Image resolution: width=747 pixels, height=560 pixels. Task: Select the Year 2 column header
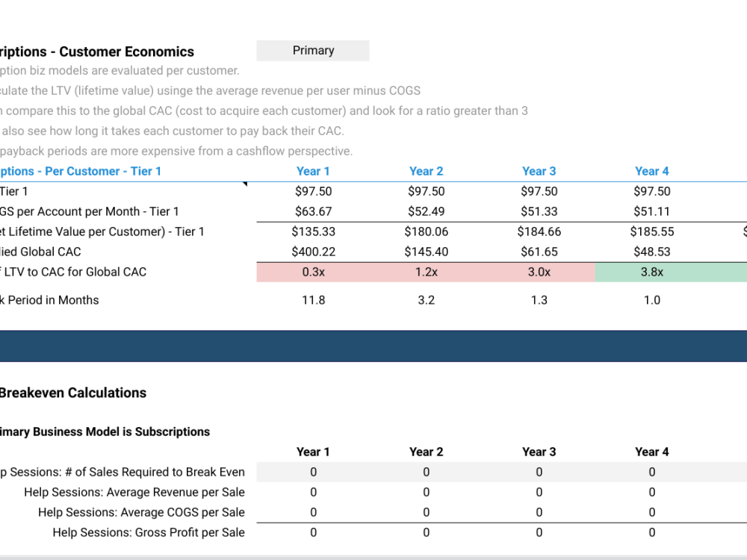[x=426, y=171]
